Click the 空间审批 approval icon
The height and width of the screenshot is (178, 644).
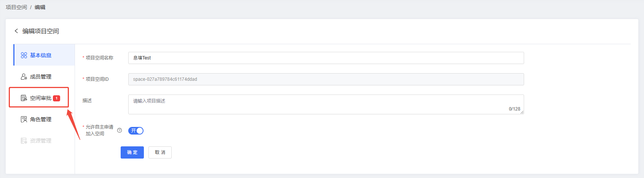tap(24, 98)
